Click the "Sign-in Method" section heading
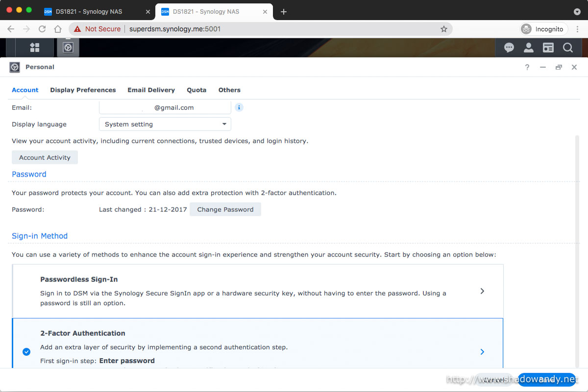This screenshot has height=392, width=588. (40, 236)
